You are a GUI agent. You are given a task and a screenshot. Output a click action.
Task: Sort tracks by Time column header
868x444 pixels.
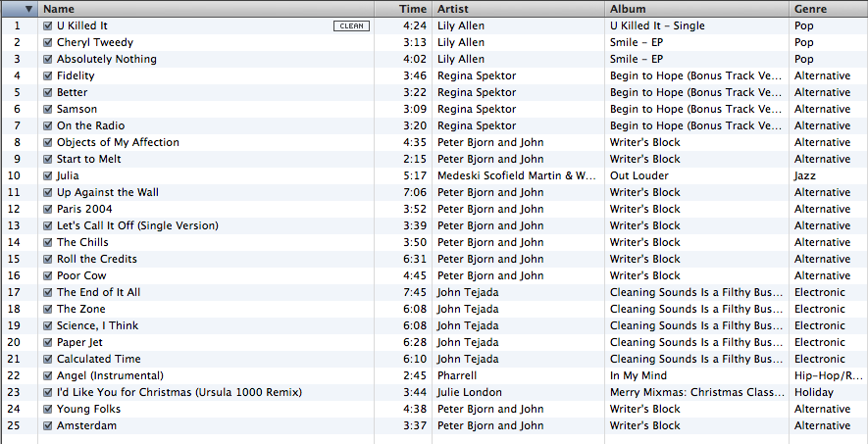coord(403,9)
